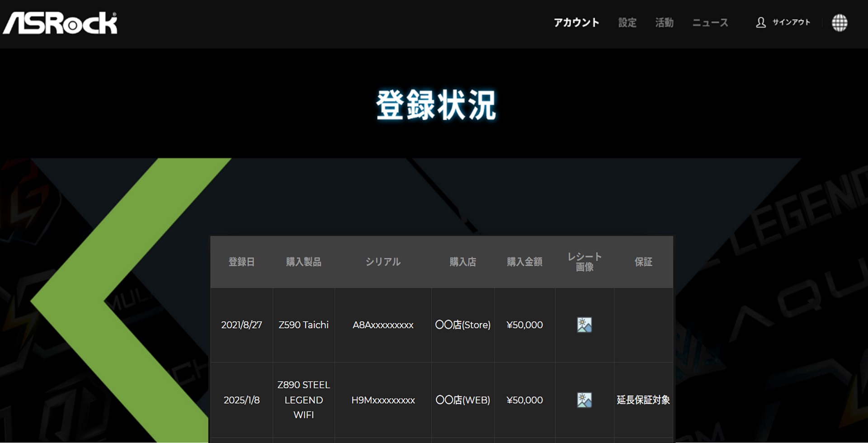Open receipt image for Z590 Taichi
868x443 pixels.
pos(584,325)
